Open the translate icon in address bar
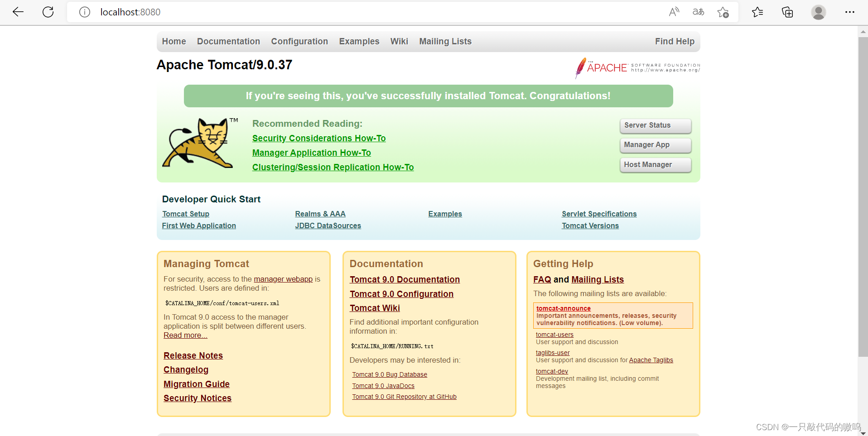 [x=698, y=12]
